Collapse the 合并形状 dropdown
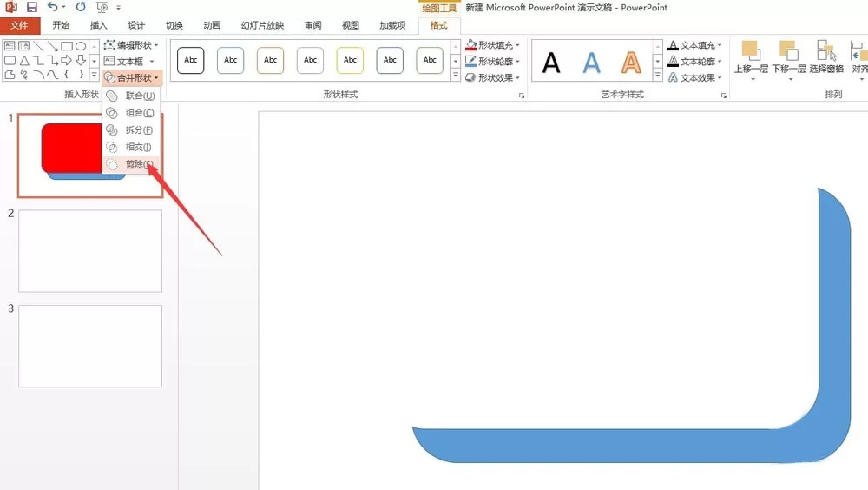Viewport: 868px width, 490px height. (x=132, y=77)
